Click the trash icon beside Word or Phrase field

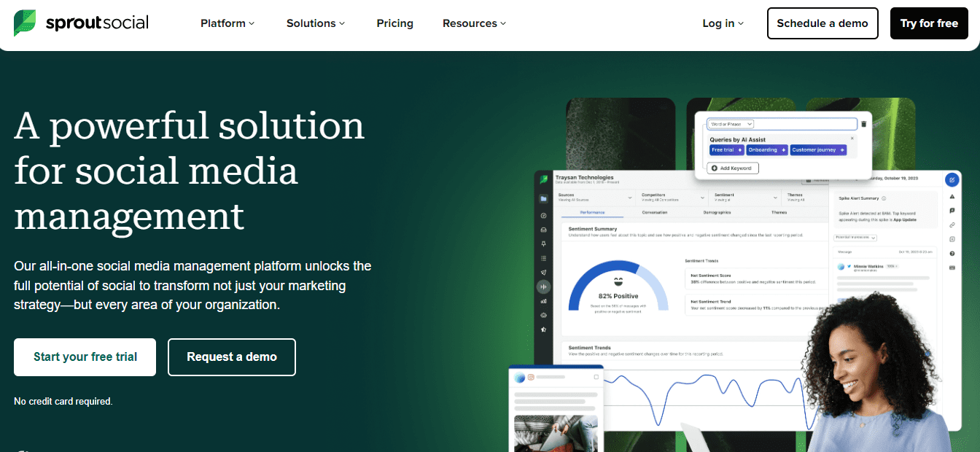click(x=863, y=124)
